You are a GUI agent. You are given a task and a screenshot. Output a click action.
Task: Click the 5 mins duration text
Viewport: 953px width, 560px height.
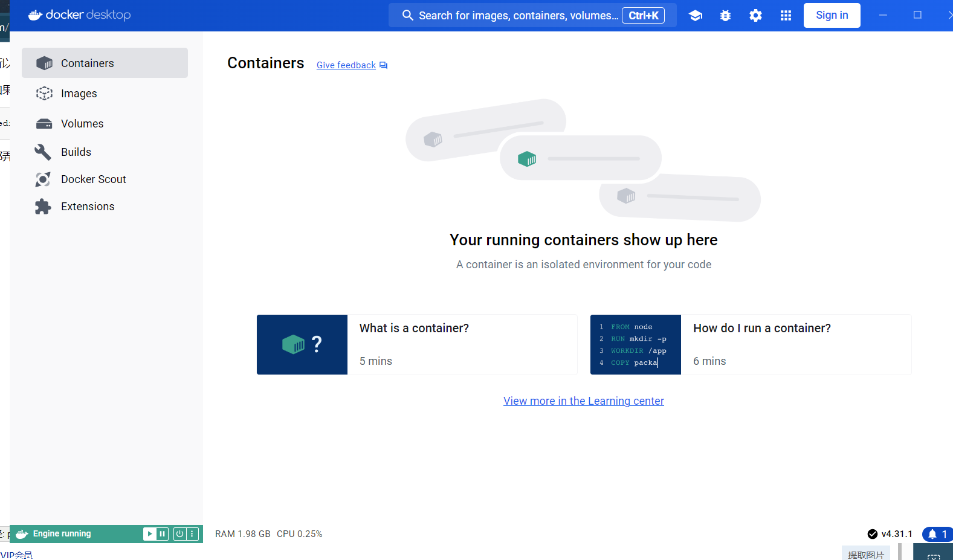376,361
